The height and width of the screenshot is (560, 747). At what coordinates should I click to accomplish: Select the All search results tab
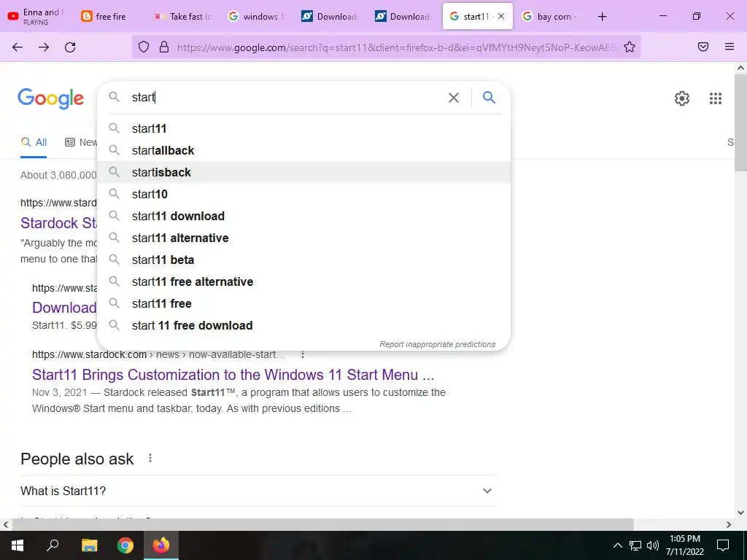point(34,142)
